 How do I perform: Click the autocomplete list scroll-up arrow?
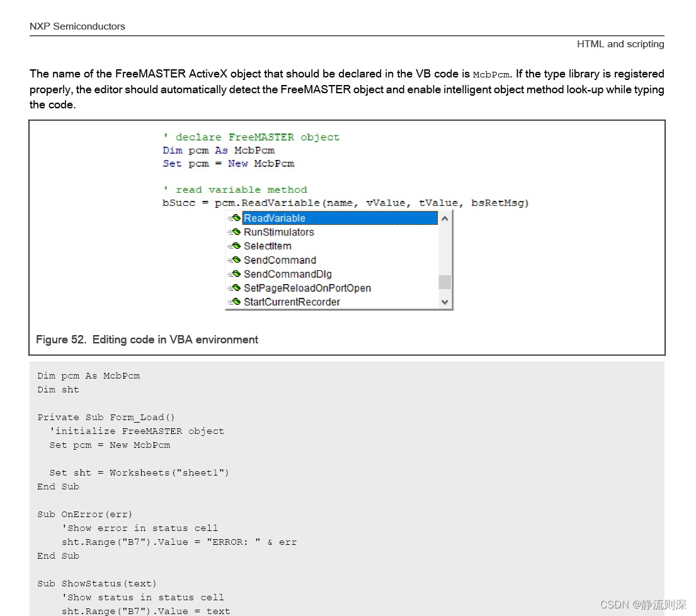445,219
